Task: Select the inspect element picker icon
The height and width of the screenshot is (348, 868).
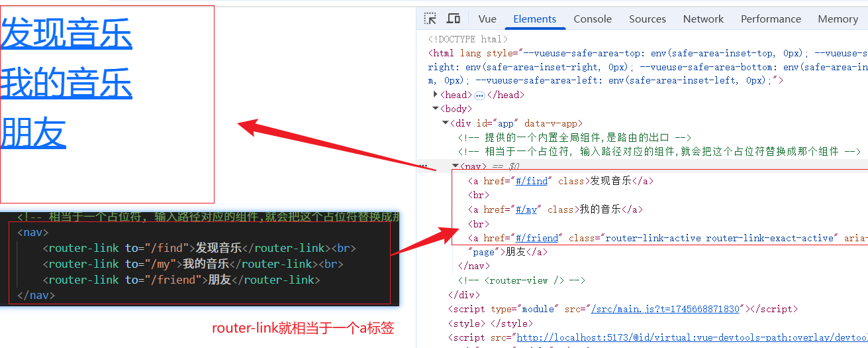Action: pos(430,19)
